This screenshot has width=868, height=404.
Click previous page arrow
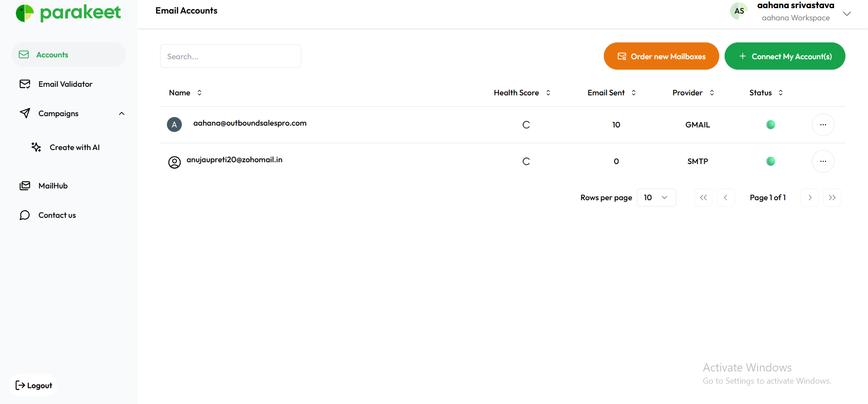(x=726, y=197)
